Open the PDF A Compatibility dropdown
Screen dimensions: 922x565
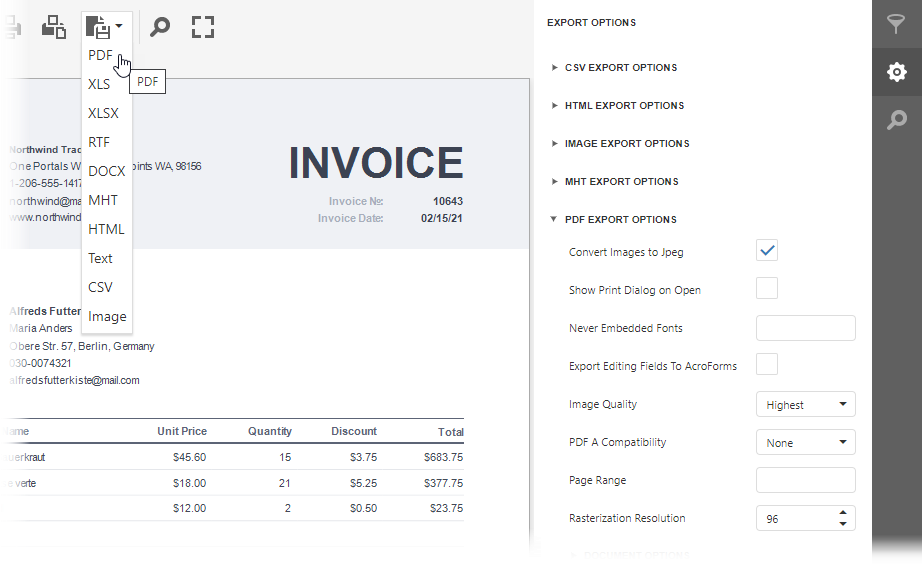click(x=805, y=442)
